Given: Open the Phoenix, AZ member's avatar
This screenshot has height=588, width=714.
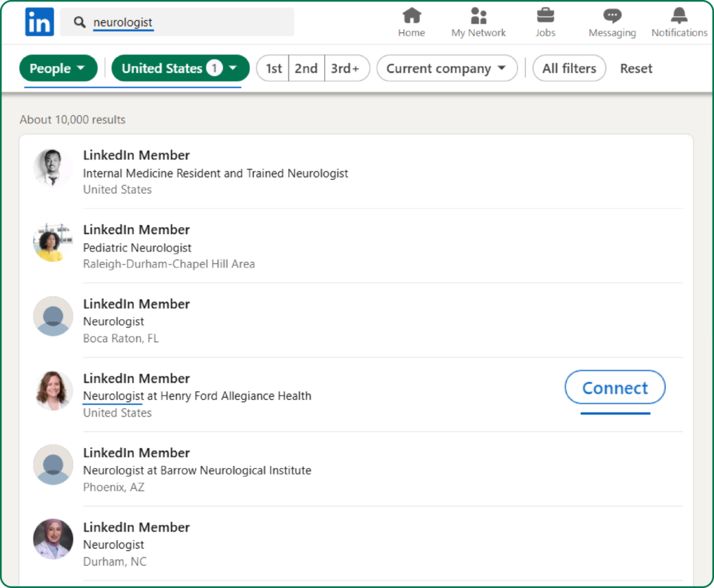Looking at the screenshot, I should (53, 465).
